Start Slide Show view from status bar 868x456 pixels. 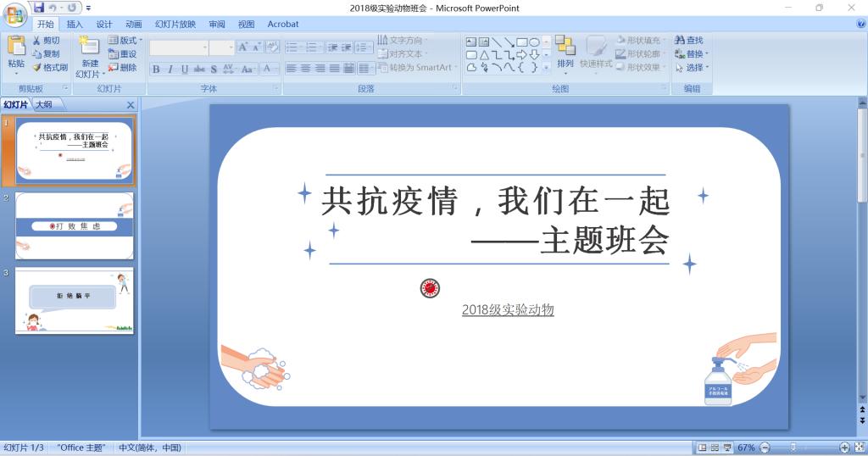[727, 448]
